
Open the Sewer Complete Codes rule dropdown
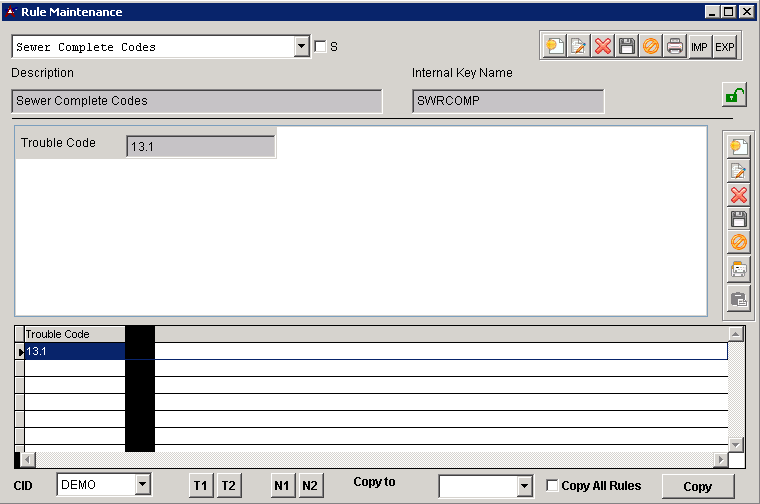[x=302, y=47]
